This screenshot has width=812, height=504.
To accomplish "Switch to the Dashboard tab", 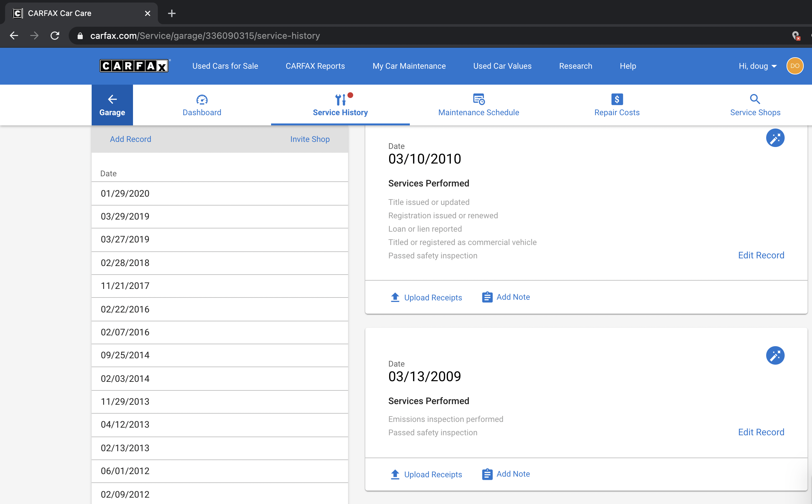I will point(202,105).
